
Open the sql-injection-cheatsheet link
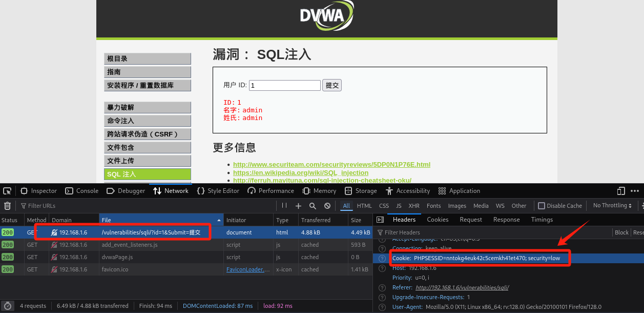pyautogui.click(x=323, y=180)
